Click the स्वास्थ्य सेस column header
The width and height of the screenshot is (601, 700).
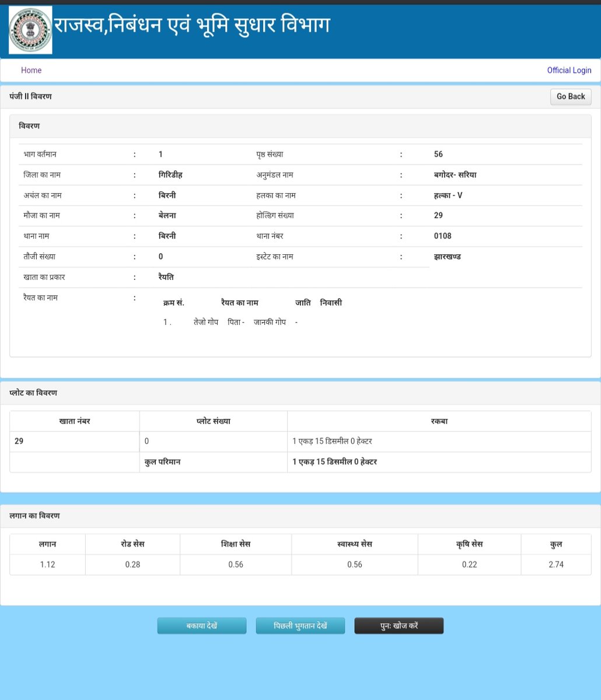coord(355,544)
